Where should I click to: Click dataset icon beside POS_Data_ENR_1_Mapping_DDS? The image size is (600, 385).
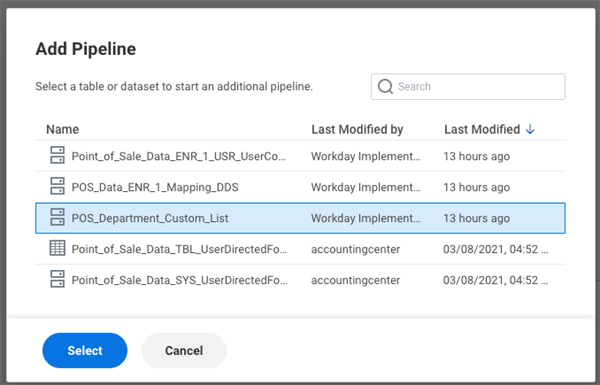57,186
